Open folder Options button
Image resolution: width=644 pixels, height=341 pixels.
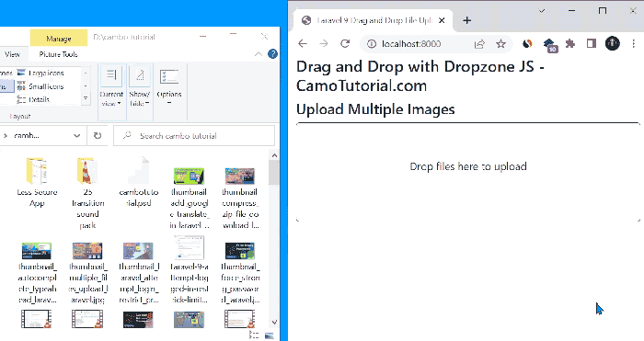click(x=168, y=86)
